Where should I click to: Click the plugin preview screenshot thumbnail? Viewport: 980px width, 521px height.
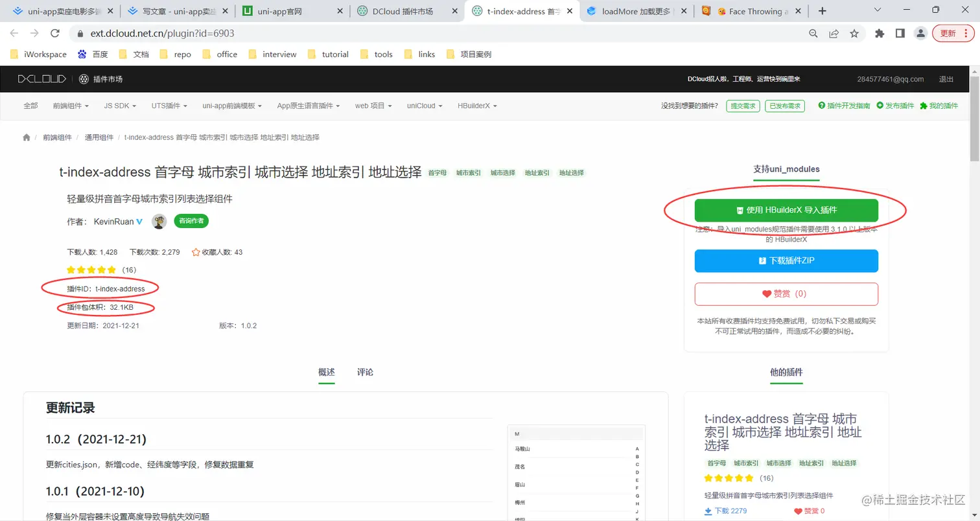pos(577,473)
